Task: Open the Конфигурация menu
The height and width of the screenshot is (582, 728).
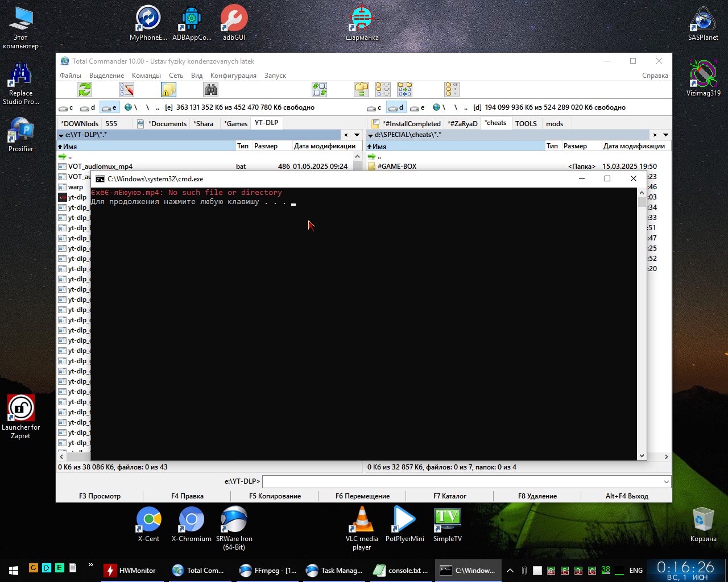Action: pyautogui.click(x=233, y=76)
